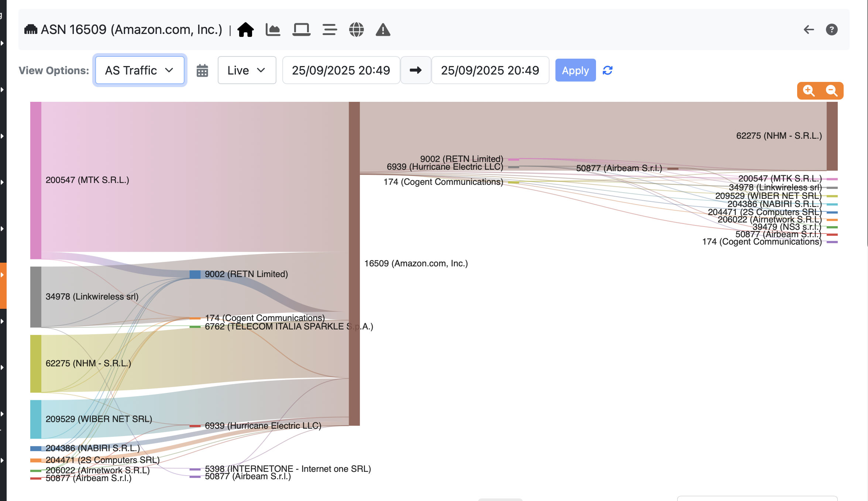This screenshot has width=868, height=501.
Task: Go to the ASN home icon
Action: 245,30
